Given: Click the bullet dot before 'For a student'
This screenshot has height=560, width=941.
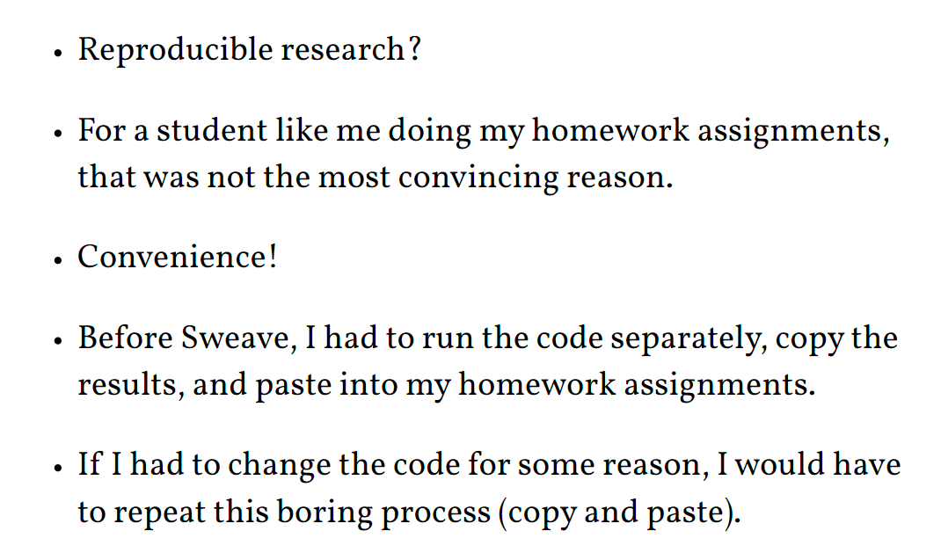Looking at the screenshot, I should pos(59,135).
